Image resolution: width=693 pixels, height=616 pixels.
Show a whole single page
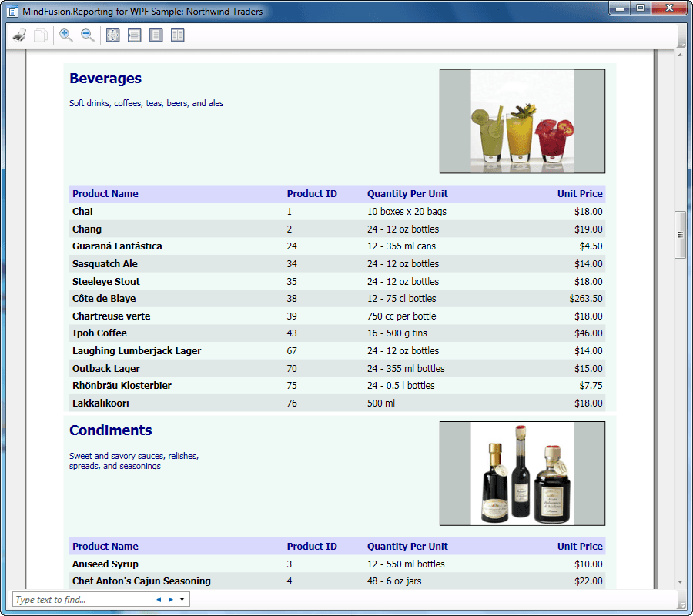[156, 35]
